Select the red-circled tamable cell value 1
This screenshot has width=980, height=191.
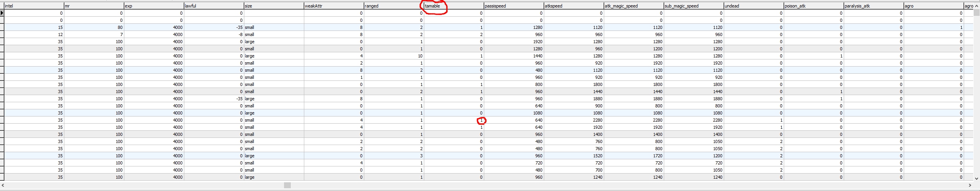pos(481,120)
